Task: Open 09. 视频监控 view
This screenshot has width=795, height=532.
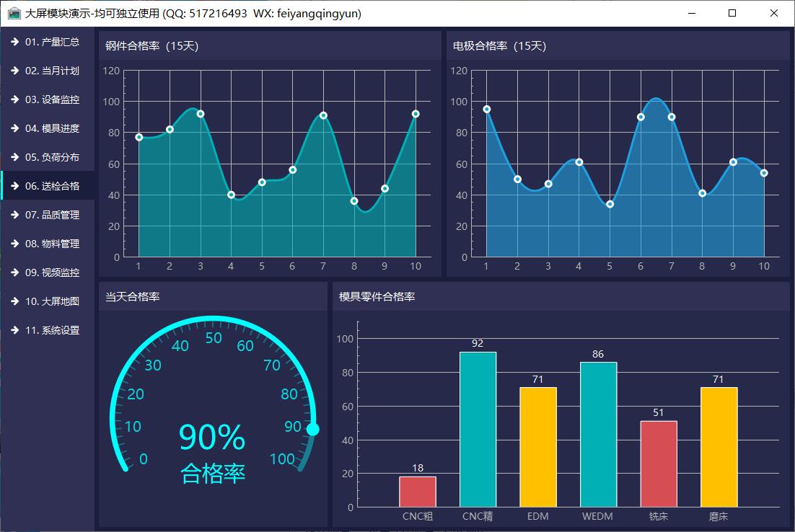Action: click(x=52, y=272)
